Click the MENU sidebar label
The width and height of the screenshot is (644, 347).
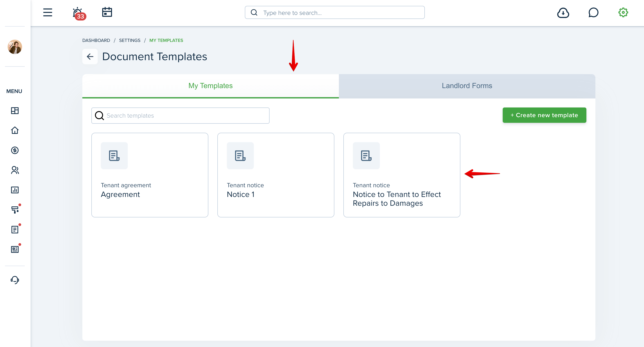point(14,91)
